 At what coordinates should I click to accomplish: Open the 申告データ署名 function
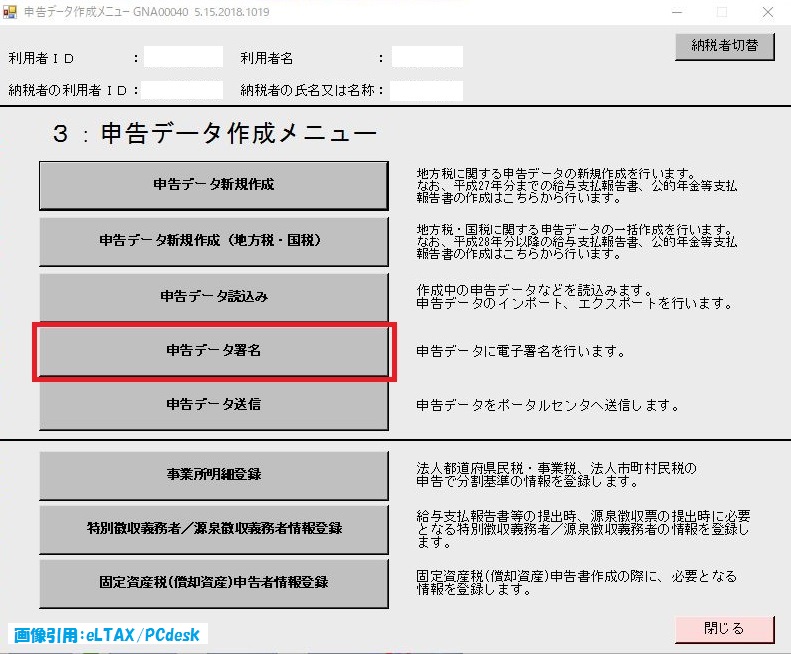(213, 351)
